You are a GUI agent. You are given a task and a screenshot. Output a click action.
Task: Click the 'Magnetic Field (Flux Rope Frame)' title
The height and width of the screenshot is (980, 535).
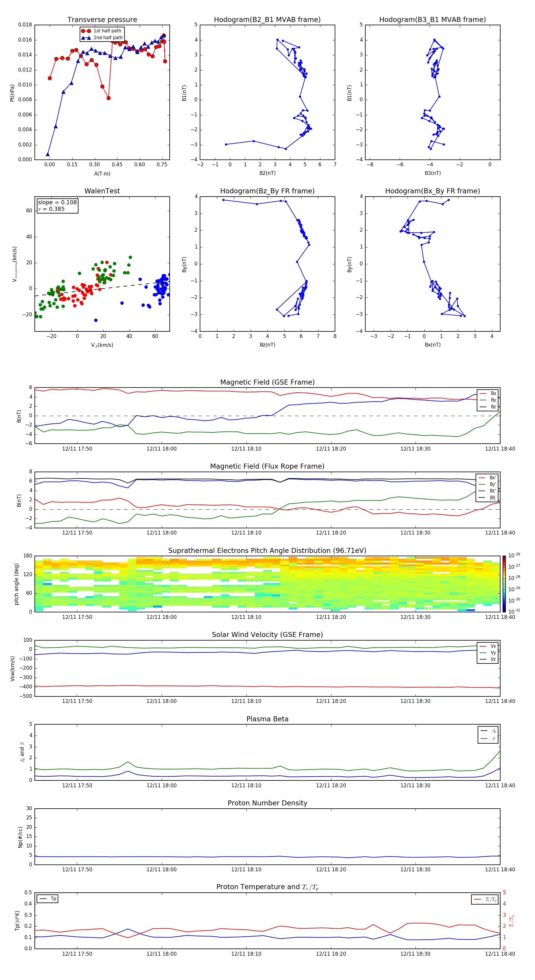(267, 467)
